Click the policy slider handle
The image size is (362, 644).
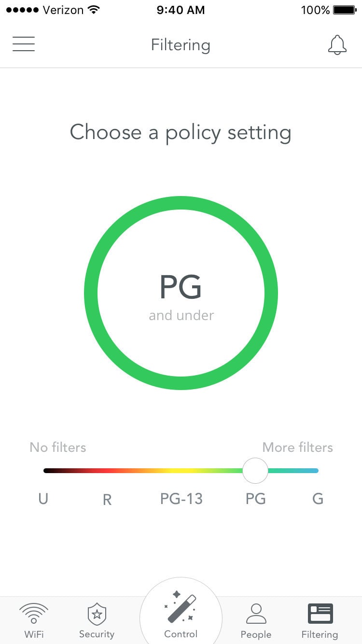(255, 471)
